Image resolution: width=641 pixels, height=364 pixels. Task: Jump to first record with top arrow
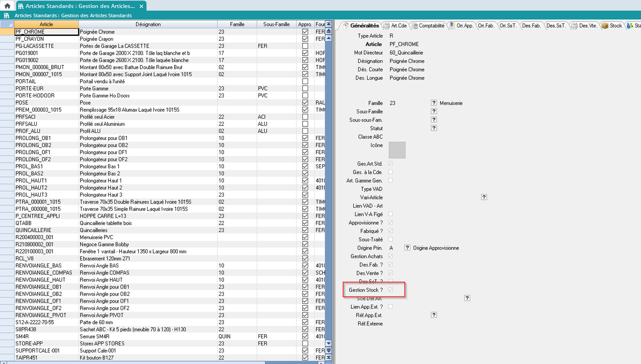[x=328, y=25]
